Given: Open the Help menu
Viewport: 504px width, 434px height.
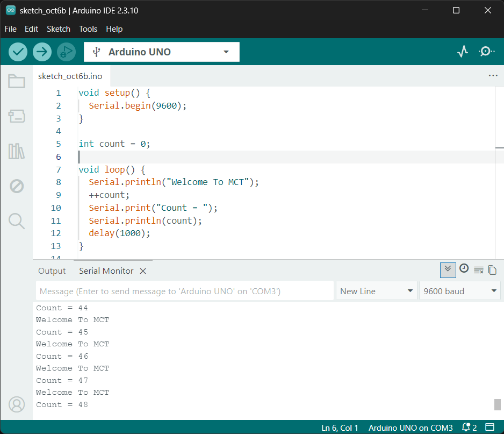Looking at the screenshot, I should tap(114, 29).
